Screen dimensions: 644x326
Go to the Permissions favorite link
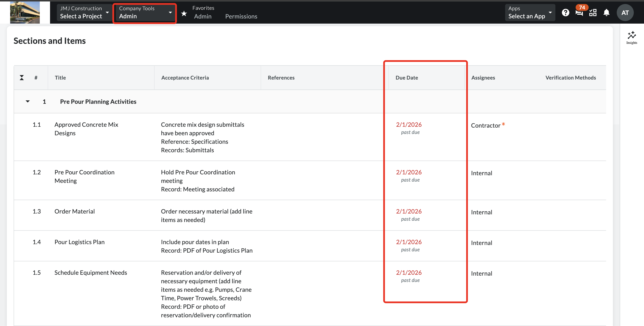tap(241, 16)
